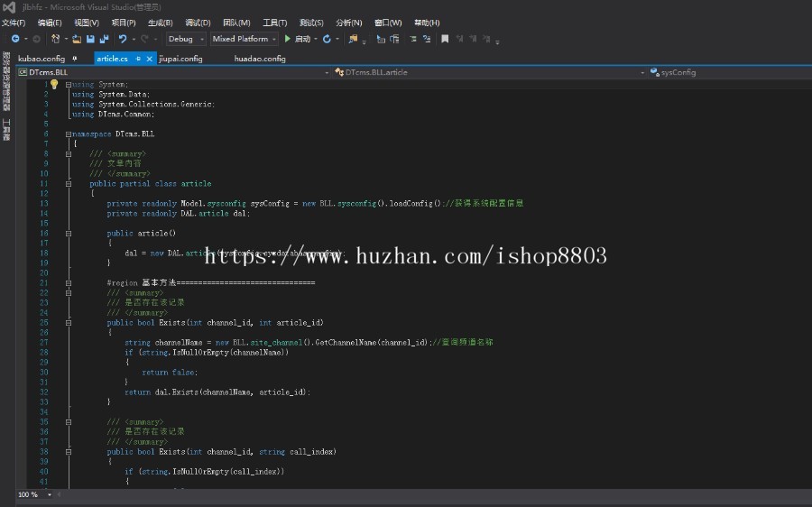Click the Save All icon in toolbar

[x=104, y=39]
